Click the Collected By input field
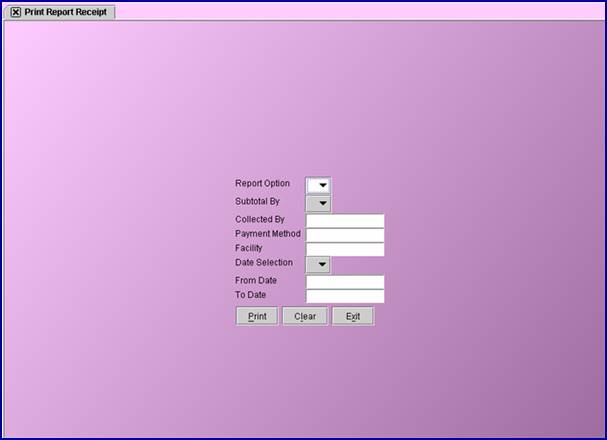This screenshot has width=607, height=440. coord(345,221)
